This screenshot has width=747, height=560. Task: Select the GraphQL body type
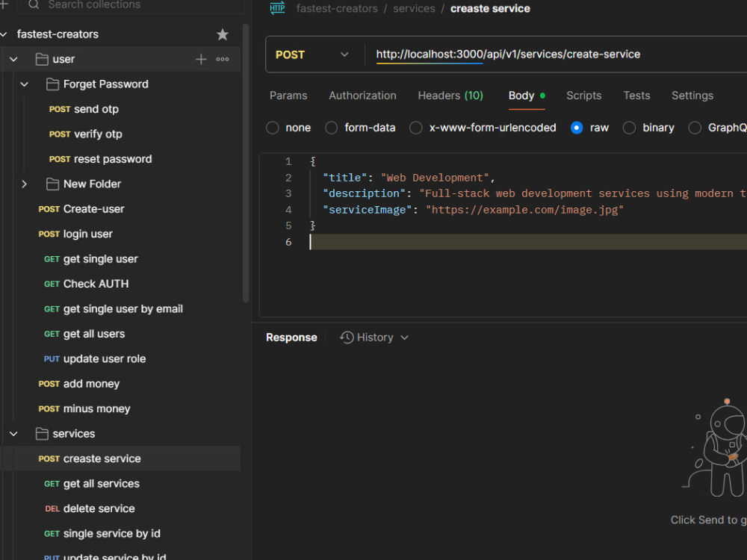[x=695, y=128]
